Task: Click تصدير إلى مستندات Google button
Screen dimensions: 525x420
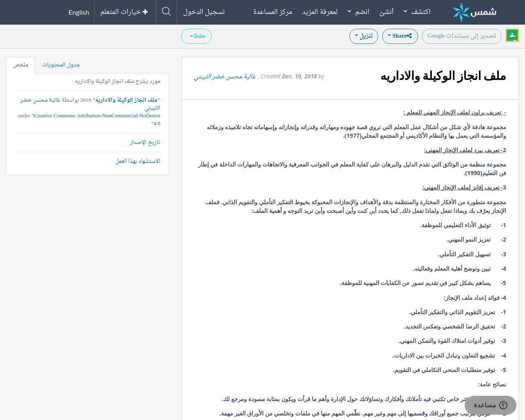Action: pos(462,36)
